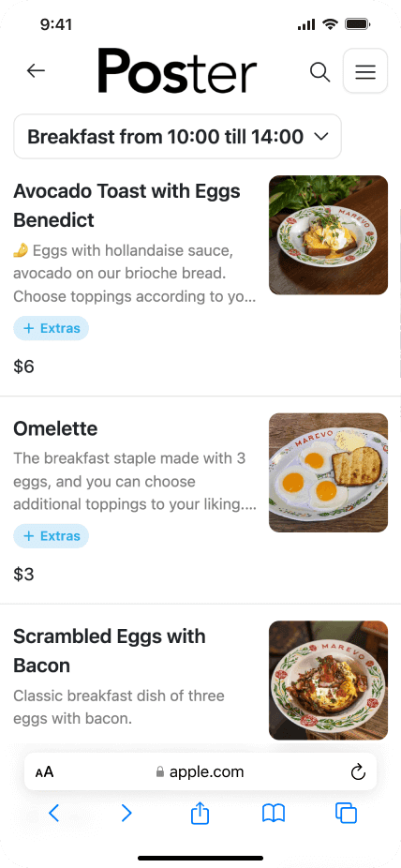Click the Poster logo

177,70
